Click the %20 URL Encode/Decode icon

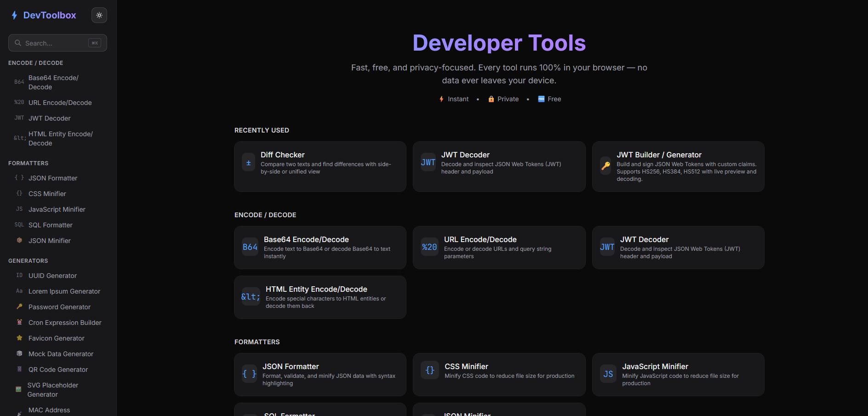click(19, 102)
